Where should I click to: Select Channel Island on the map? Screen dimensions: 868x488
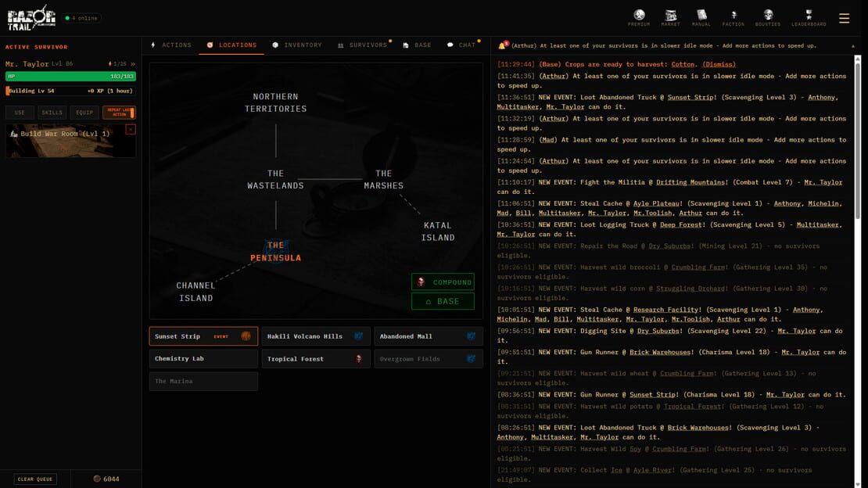pyautogui.click(x=195, y=292)
